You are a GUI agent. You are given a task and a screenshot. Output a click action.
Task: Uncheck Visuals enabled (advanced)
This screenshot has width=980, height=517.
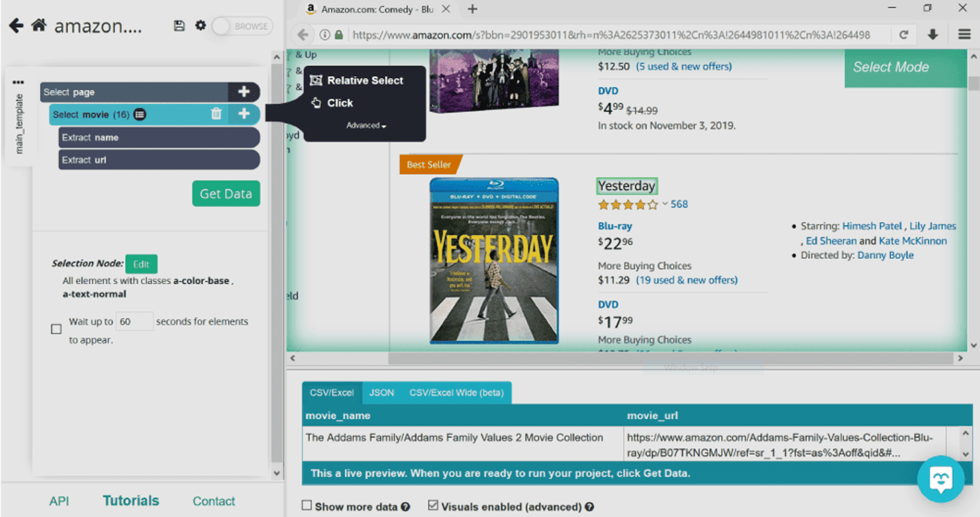tap(433, 506)
